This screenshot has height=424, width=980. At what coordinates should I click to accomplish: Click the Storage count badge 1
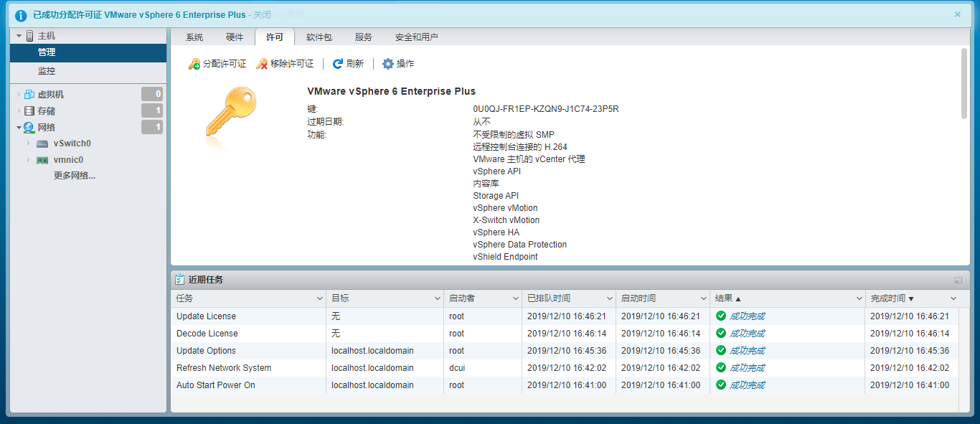coord(152,110)
